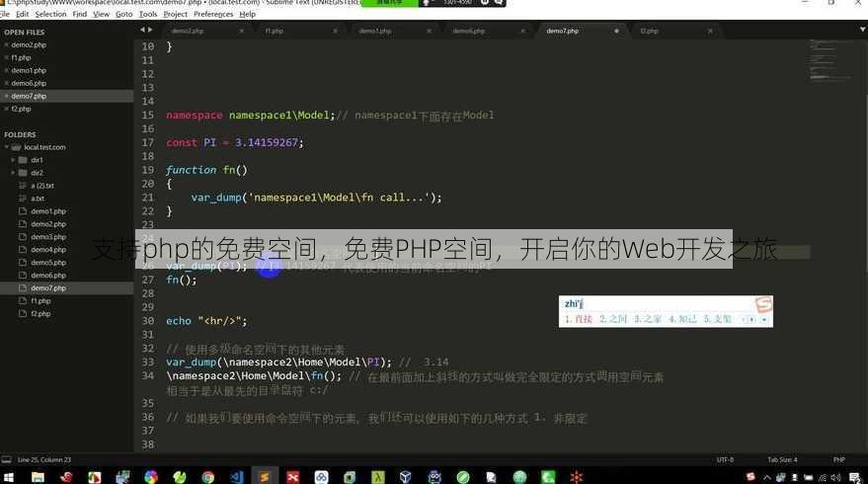Open a (2).txt in folder tree

click(42, 186)
